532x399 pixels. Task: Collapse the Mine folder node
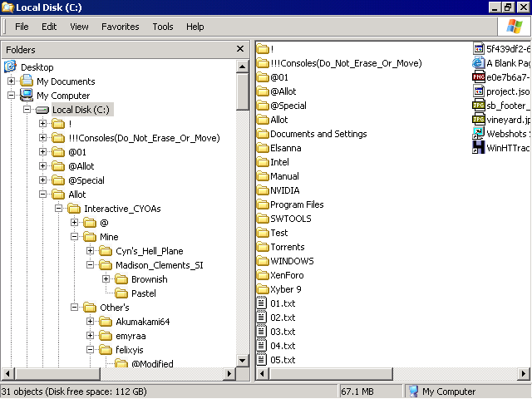pyautogui.click(x=74, y=236)
